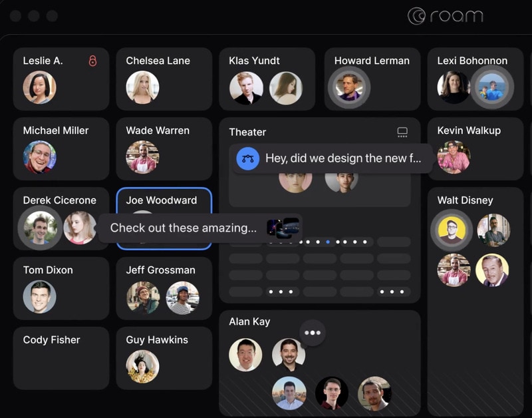
Task: Open the three-dot bubble in Alan Kay room
Action: click(312, 333)
